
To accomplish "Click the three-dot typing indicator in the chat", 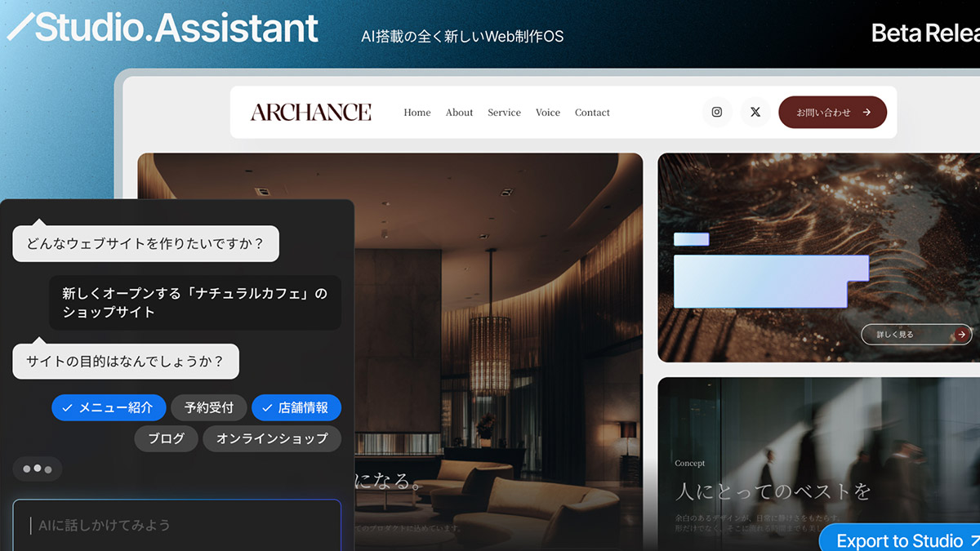I will (38, 469).
